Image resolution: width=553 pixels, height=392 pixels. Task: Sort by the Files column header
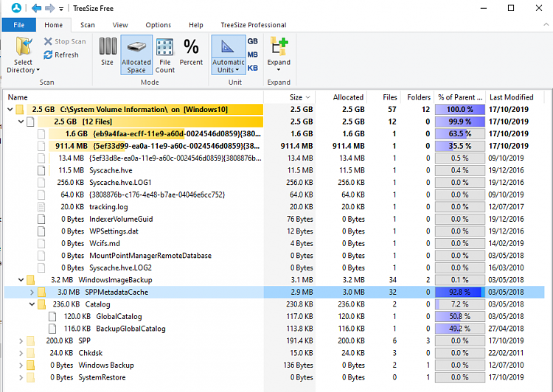click(x=383, y=97)
